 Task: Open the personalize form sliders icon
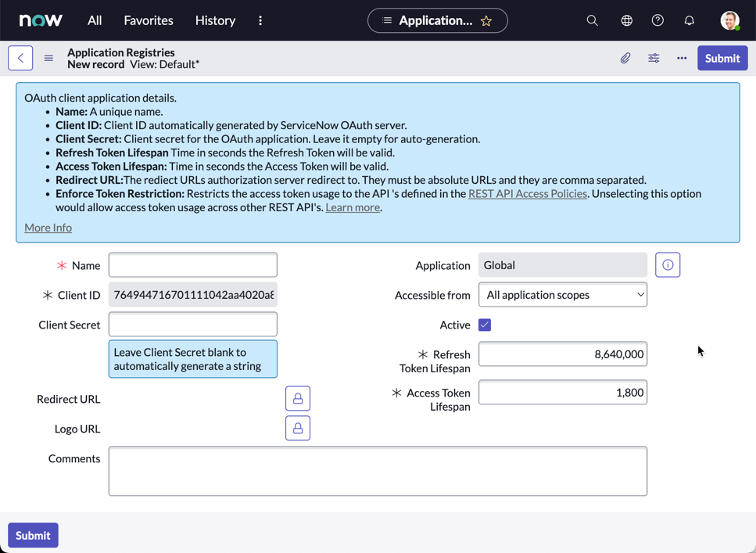pos(654,58)
